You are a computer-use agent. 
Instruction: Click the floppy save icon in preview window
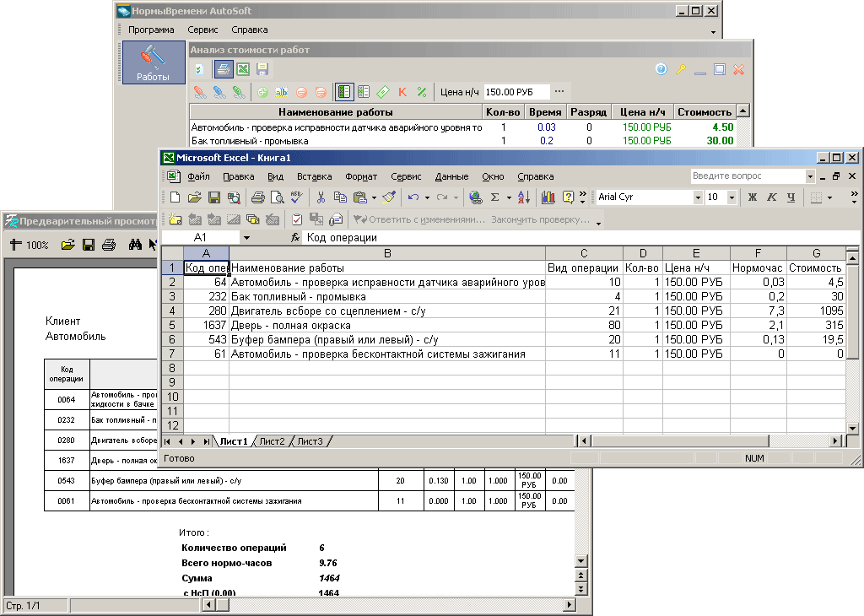tap(88, 245)
